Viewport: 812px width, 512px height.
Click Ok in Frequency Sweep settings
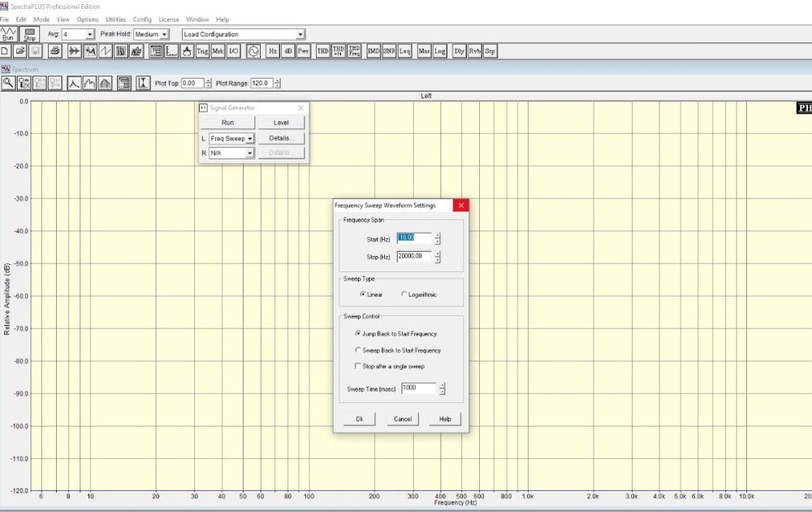pyautogui.click(x=359, y=419)
